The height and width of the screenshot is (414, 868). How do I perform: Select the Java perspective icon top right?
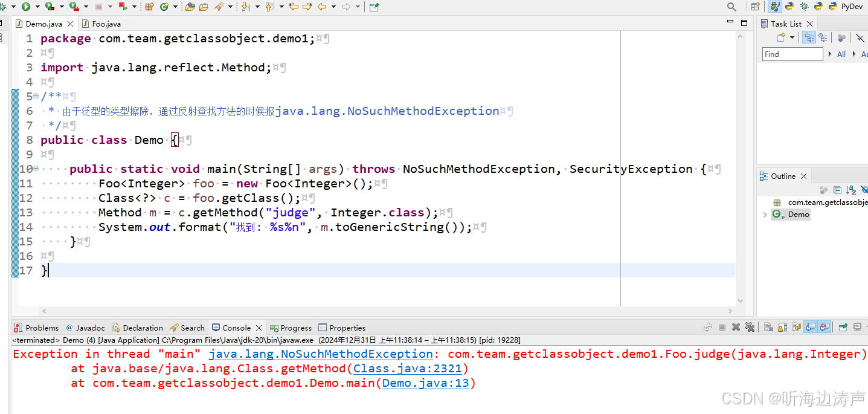click(x=774, y=7)
